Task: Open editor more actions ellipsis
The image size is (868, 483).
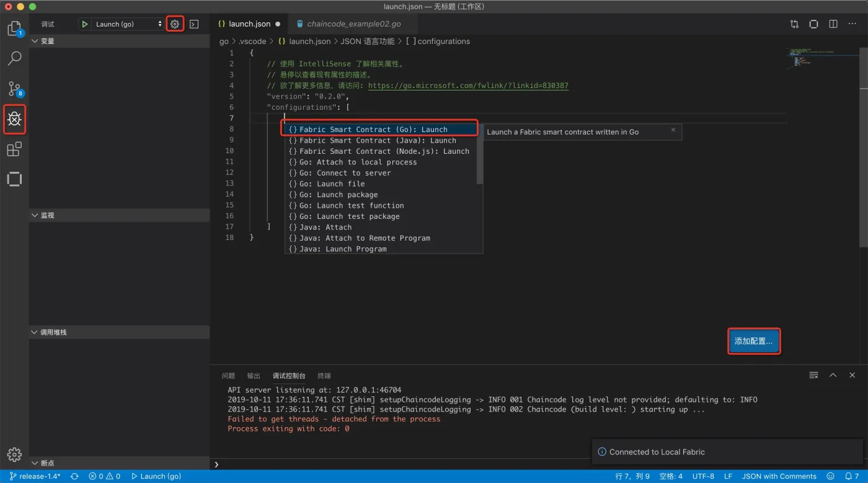Action: (852, 24)
